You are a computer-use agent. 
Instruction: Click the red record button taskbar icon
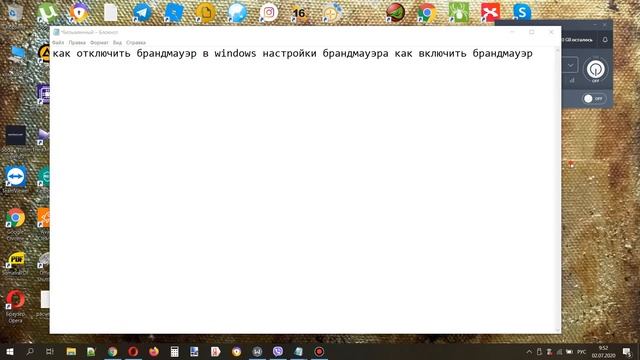coord(319,351)
